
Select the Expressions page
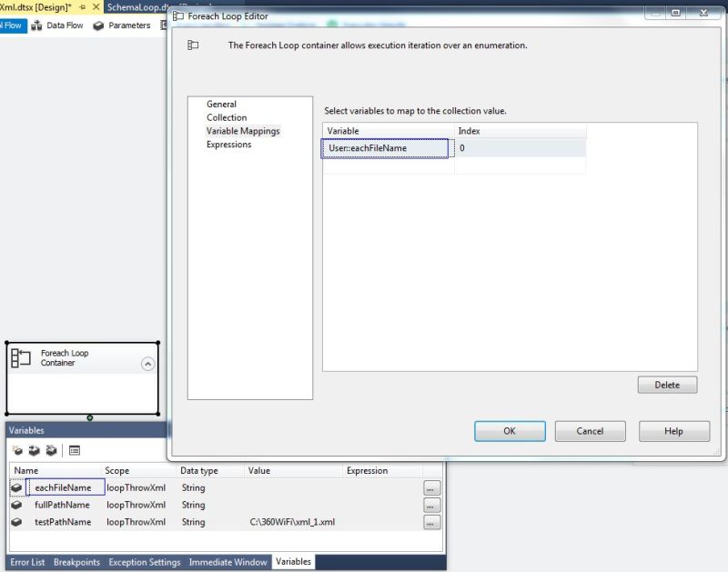coord(228,144)
